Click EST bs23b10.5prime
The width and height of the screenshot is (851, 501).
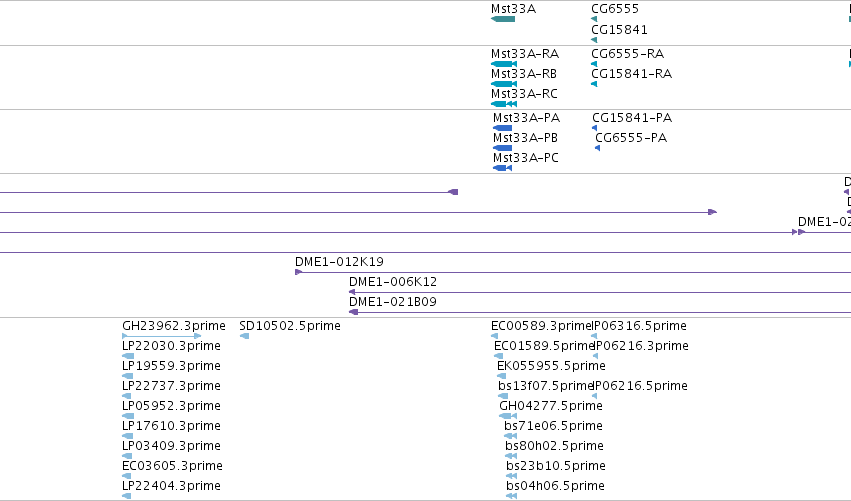pyautogui.click(x=556, y=466)
